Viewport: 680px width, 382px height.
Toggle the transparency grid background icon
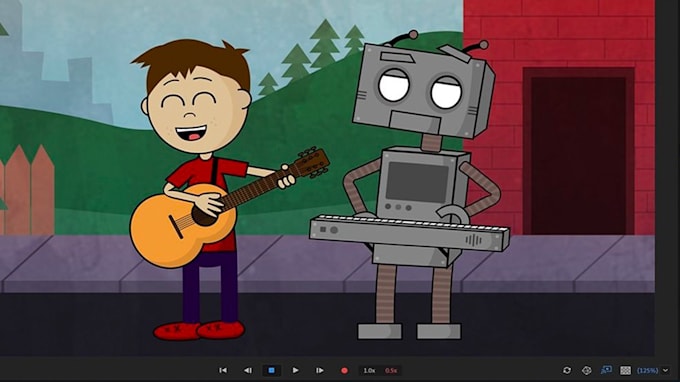[x=625, y=370]
